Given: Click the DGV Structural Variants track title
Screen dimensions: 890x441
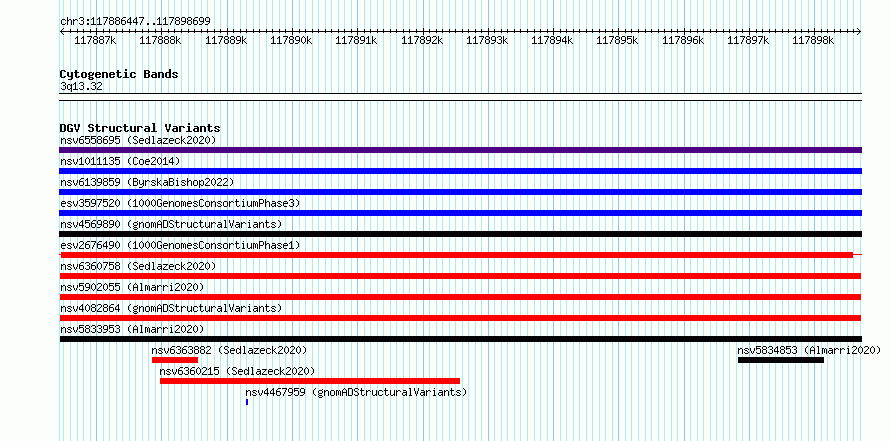Looking at the screenshot, I should [140, 128].
